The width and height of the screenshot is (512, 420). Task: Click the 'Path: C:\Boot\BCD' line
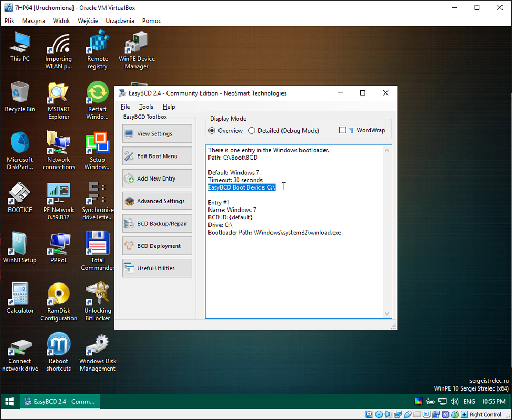pos(233,157)
